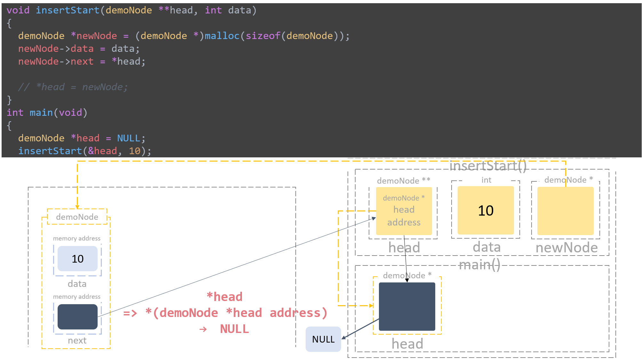642x364 pixels.
Task: Click the red *head dereference annotation
Action: pos(225,313)
